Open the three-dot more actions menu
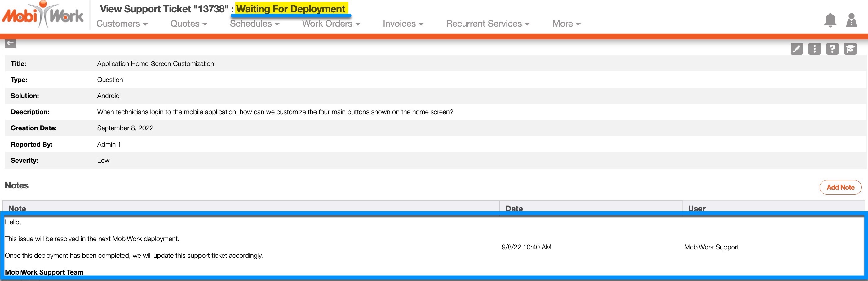Screen dimensions: 868x281 click(x=814, y=49)
